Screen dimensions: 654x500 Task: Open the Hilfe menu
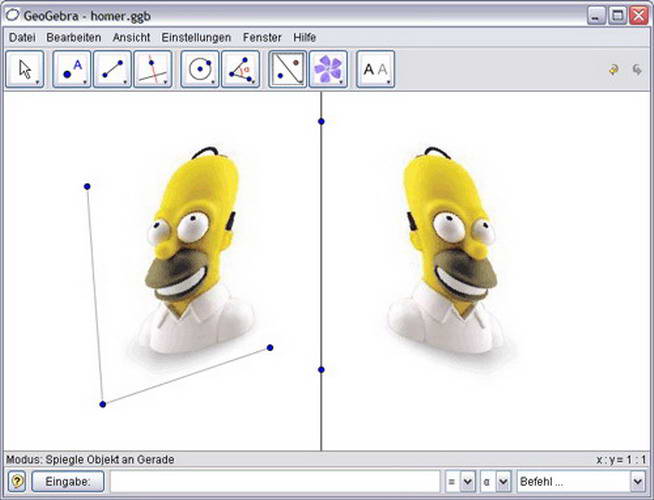[x=304, y=38]
